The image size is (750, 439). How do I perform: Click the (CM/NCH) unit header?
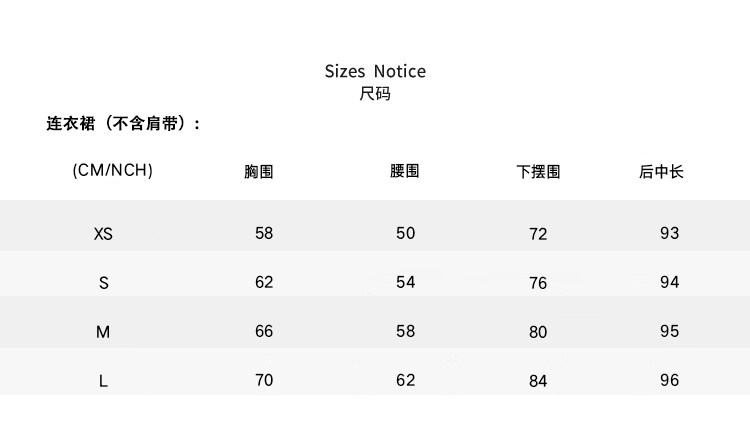(113, 170)
